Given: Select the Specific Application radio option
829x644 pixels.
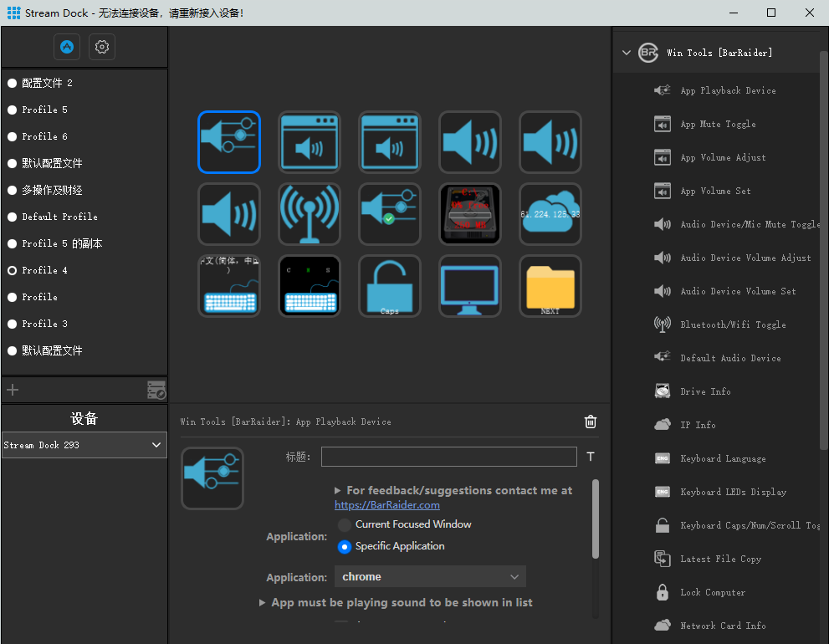Looking at the screenshot, I should point(344,547).
